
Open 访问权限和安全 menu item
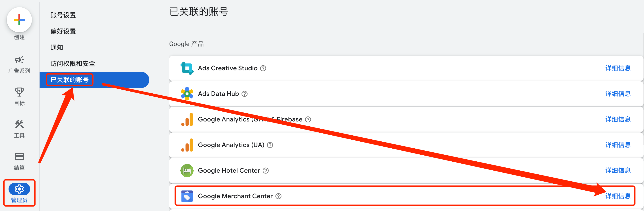click(x=73, y=64)
